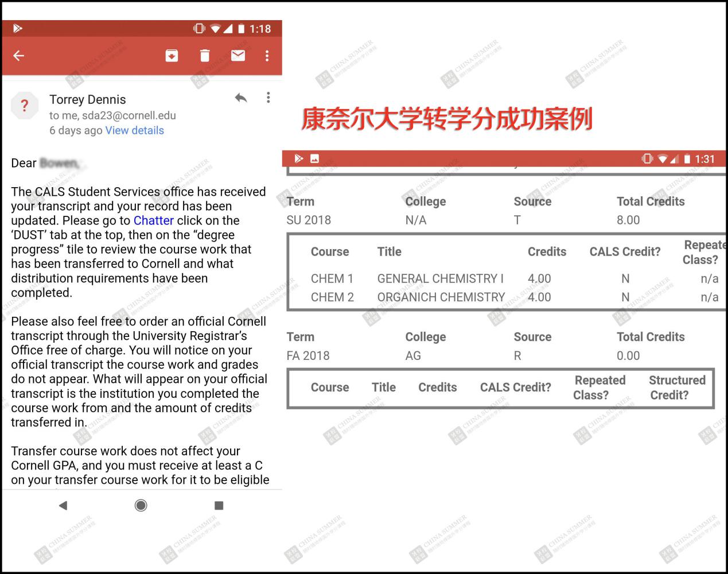The width and height of the screenshot is (728, 574).
Task: Select the term value 'SU 2018'
Action: 309,220
